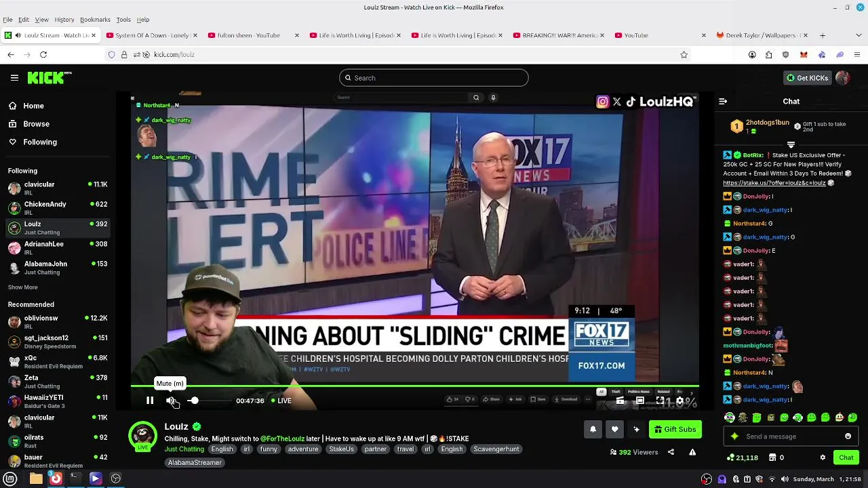The height and width of the screenshot is (488, 868).
Task: Open oilrats recommended channel
Action: (58, 441)
